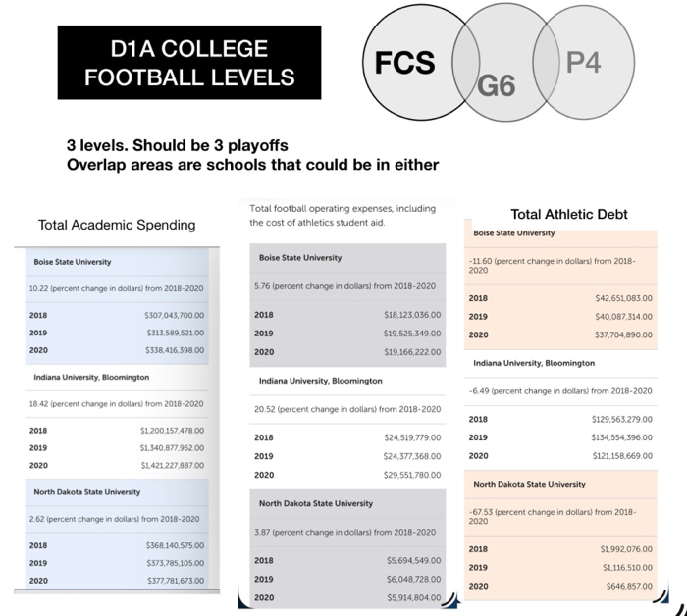Click Boise State University in the football expenses table

[x=300, y=257]
